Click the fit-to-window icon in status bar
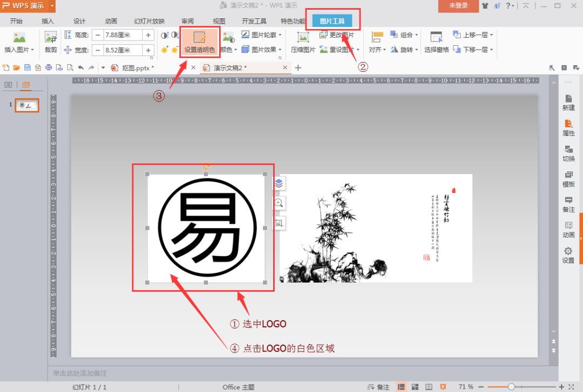583x392 pixels. pyautogui.click(x=572, y=387)
